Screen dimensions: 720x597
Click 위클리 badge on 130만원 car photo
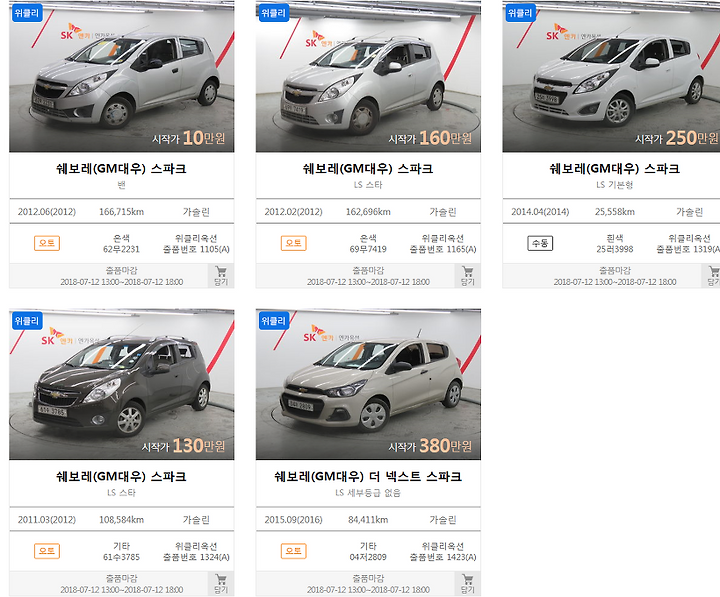(x=27, y=321)
